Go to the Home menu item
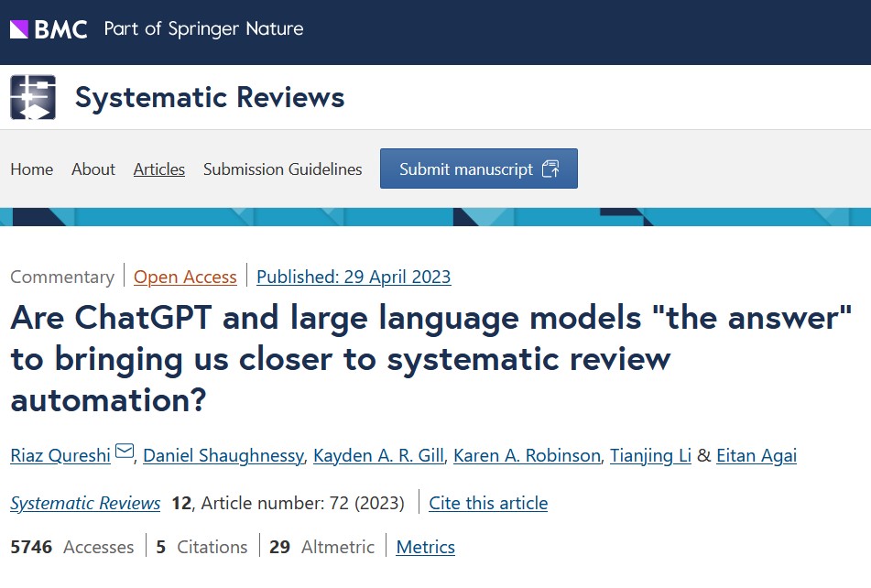871x588 pixels. [32, 169]
